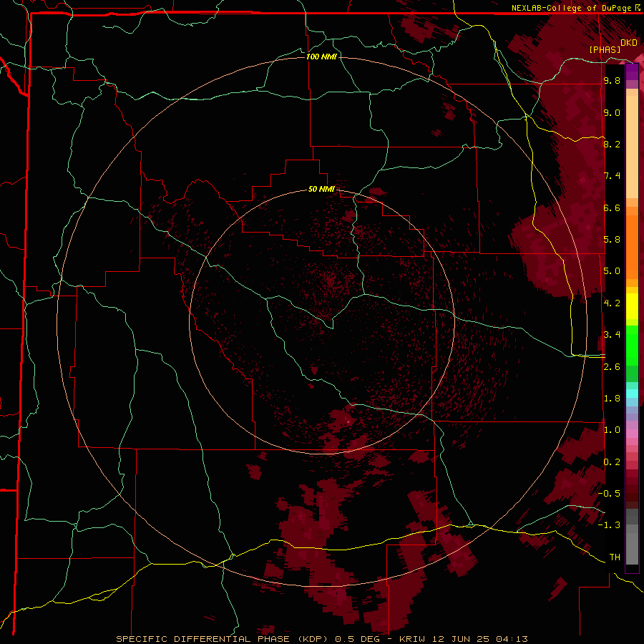Click the 5.8 value on the color scale

[x=612, y=240]
